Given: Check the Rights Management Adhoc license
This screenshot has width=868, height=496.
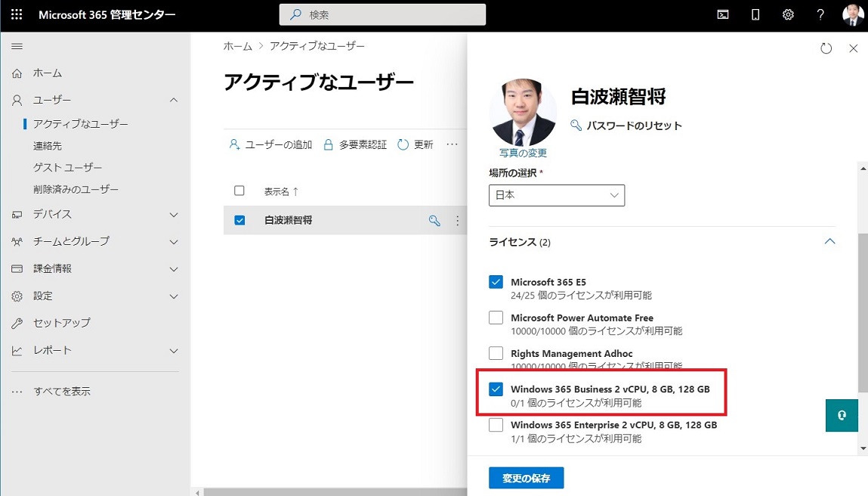Looking at the screenshot, I should coord(496,353).
